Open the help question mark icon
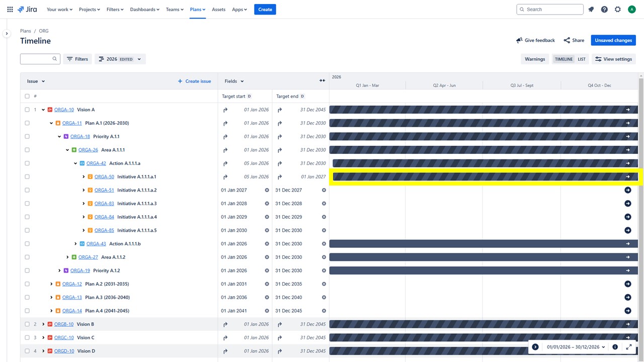 click(x=604, y=9)
